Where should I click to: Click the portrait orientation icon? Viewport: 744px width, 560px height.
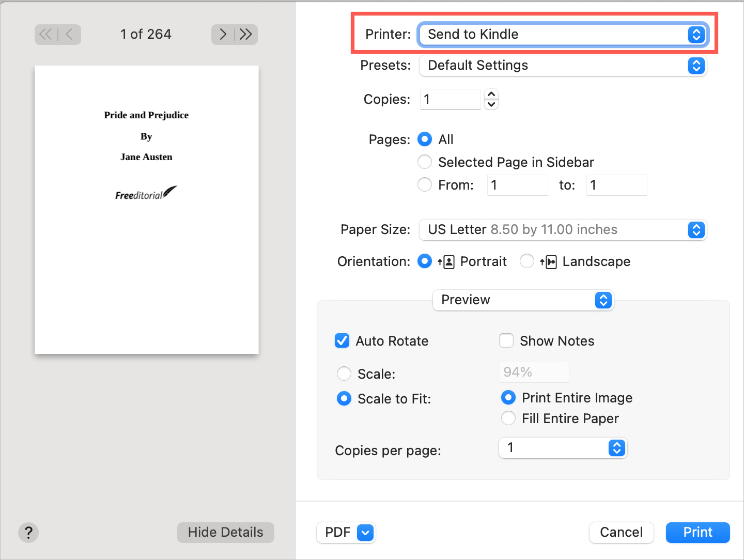pos(446,262)
